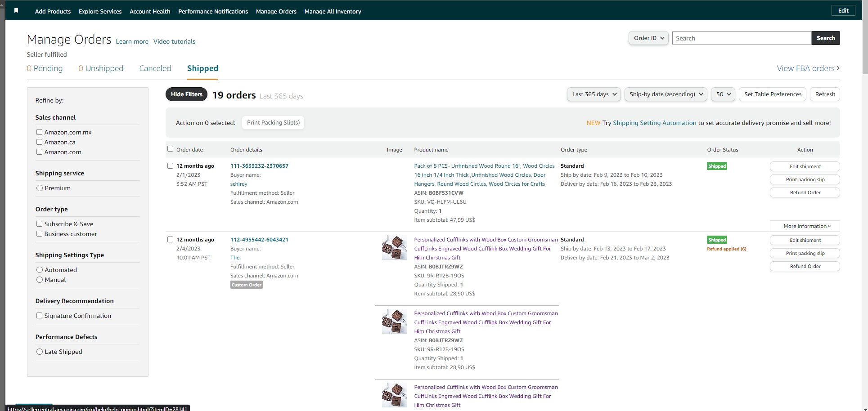This screenshot has height=411, width=868.
Task: Click the second cufflinks product thumbnail
Action: coord(394,321)
